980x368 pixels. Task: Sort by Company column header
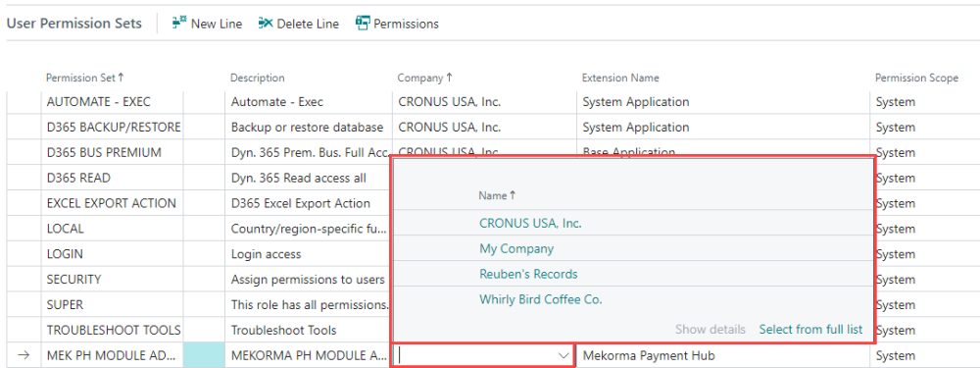click(x=425, y=78)
